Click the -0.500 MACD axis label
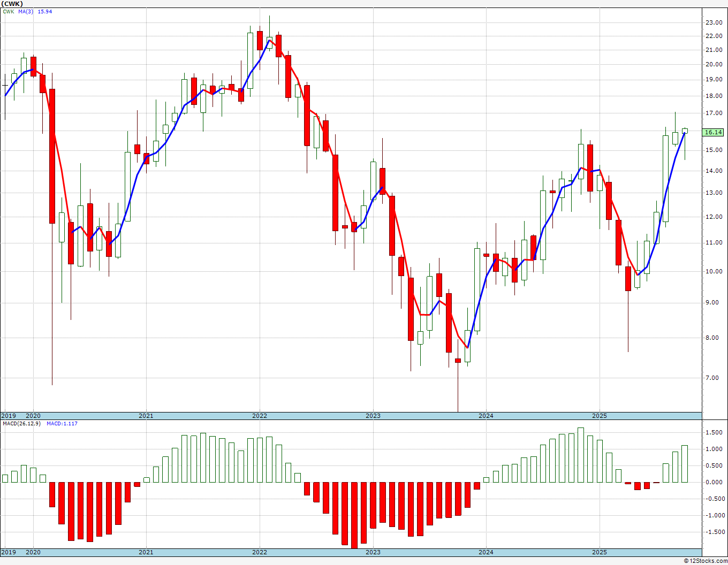This screenshot has height=565, width=728. tap(714, 499)
